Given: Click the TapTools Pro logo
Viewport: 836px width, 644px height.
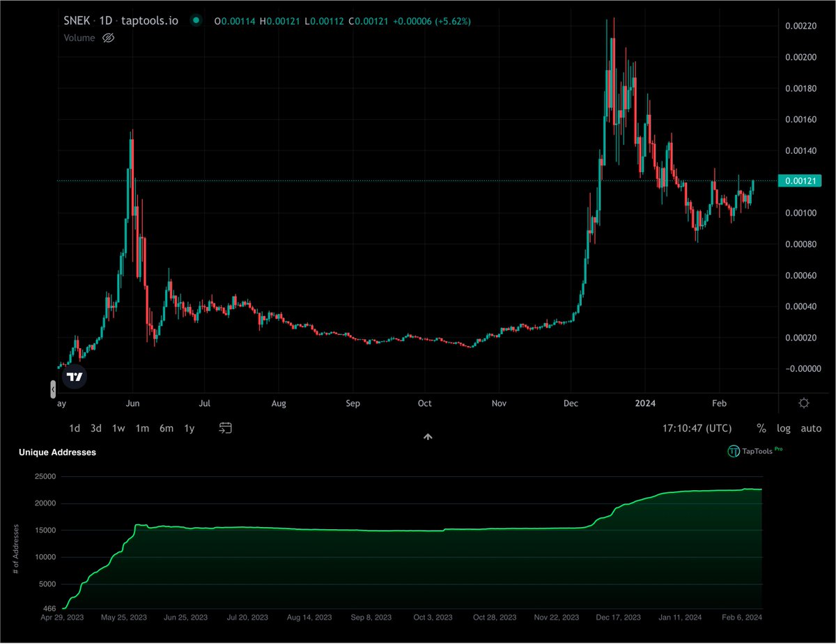Looking at the screenshot, I should [755, 452].
